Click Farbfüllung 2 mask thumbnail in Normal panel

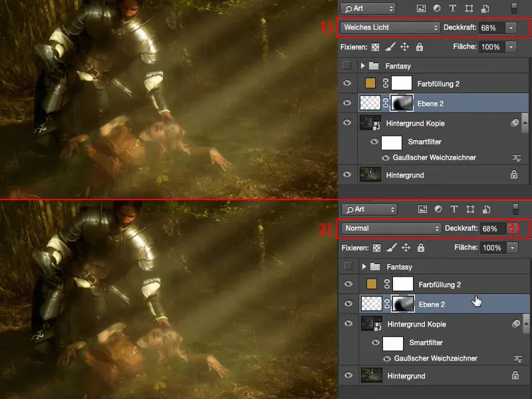[403, 284]
